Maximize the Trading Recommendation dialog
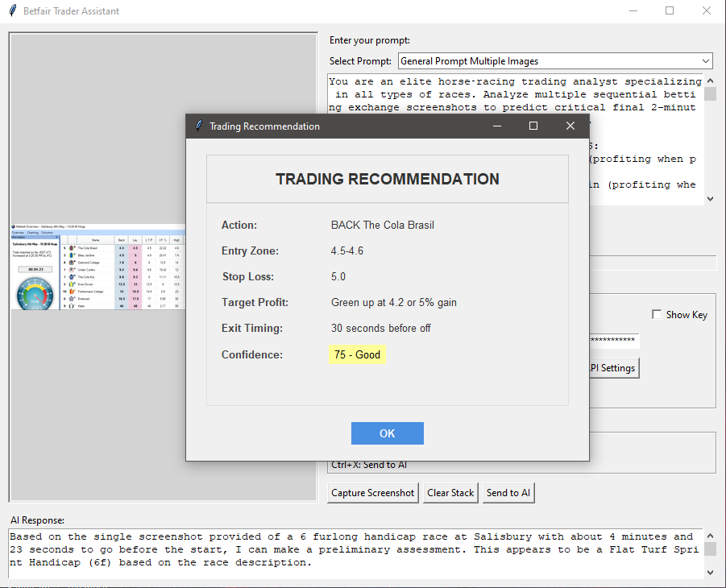726x588 pixels. (x=533, y=126)
